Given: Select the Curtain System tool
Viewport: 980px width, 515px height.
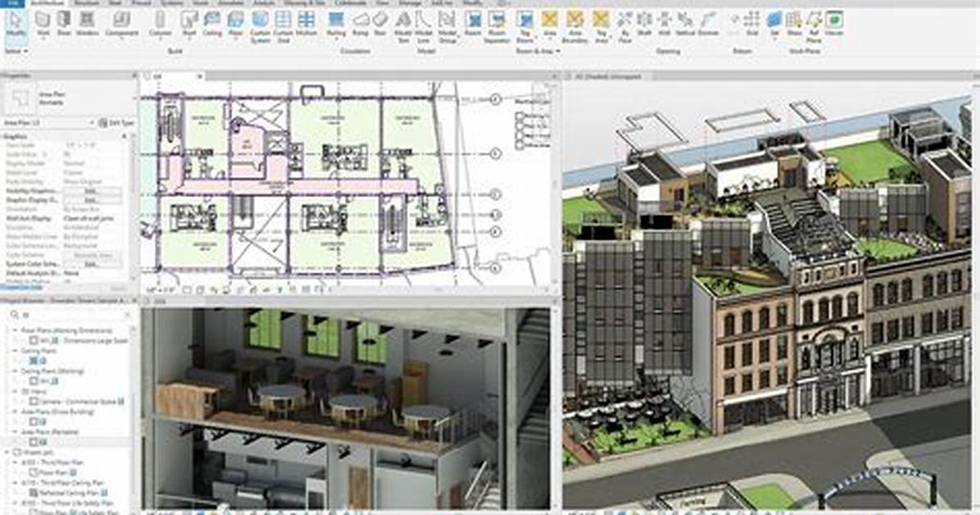Looking at the screenshot, I should coord(260,27).
